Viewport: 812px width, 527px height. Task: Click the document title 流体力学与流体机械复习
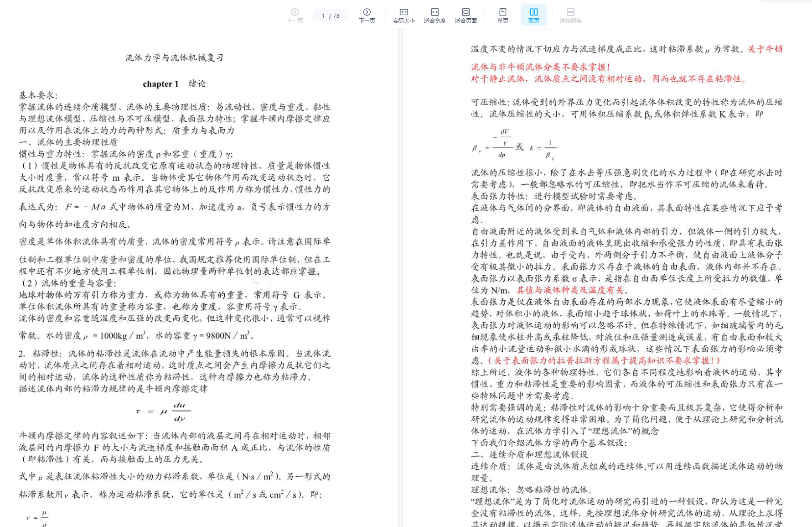click(x=175, y=57)
